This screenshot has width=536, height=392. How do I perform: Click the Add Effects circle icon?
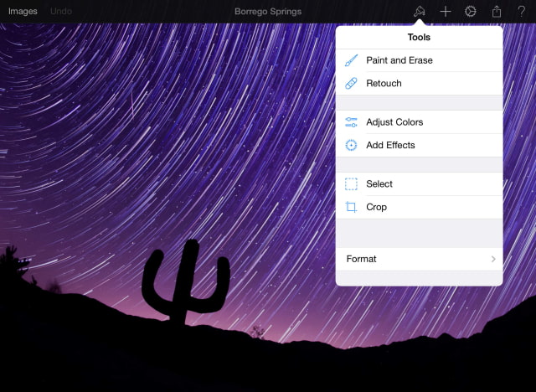tap(351, 145)
